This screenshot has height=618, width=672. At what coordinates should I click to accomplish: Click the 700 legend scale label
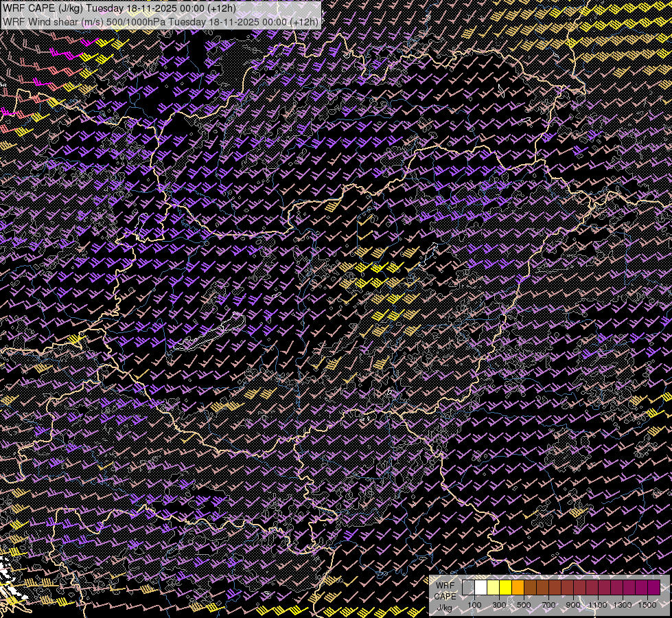pos(548,605)
